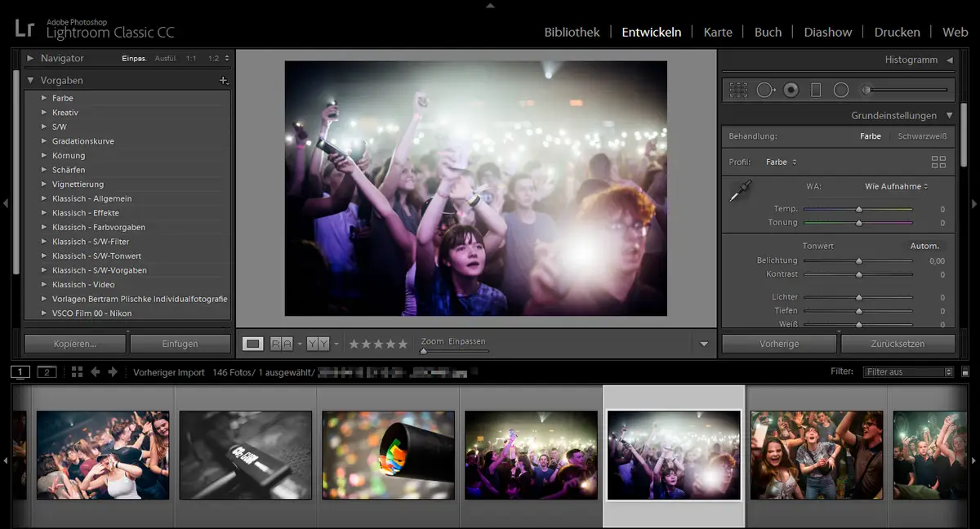
Task: Select the Crop Overlay tool icon
Action: click(738, 90)
